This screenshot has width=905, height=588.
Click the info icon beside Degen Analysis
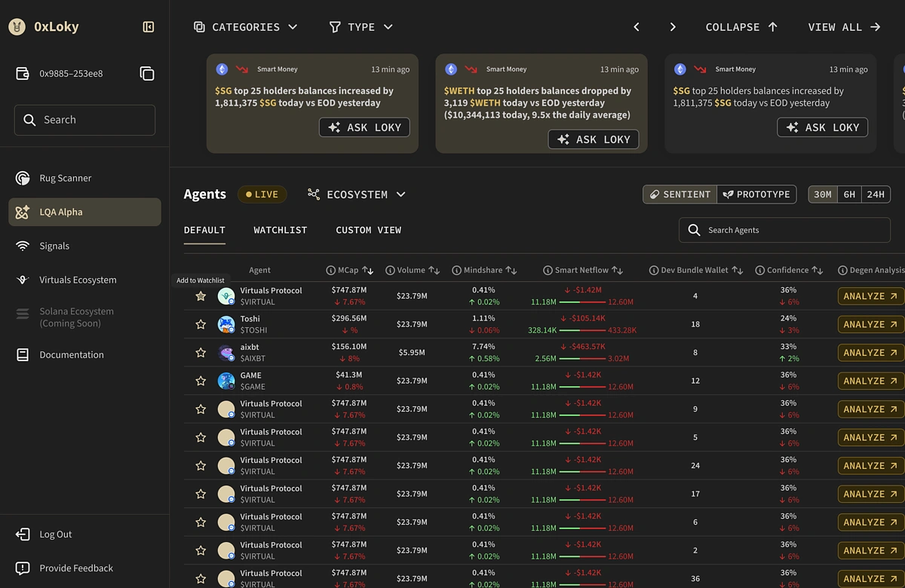click(x=842, y=270)
